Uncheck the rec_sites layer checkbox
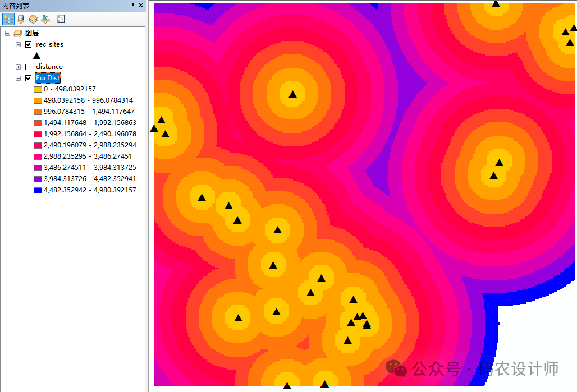Viewport: 577px width, 392px height. coord(29,44)
